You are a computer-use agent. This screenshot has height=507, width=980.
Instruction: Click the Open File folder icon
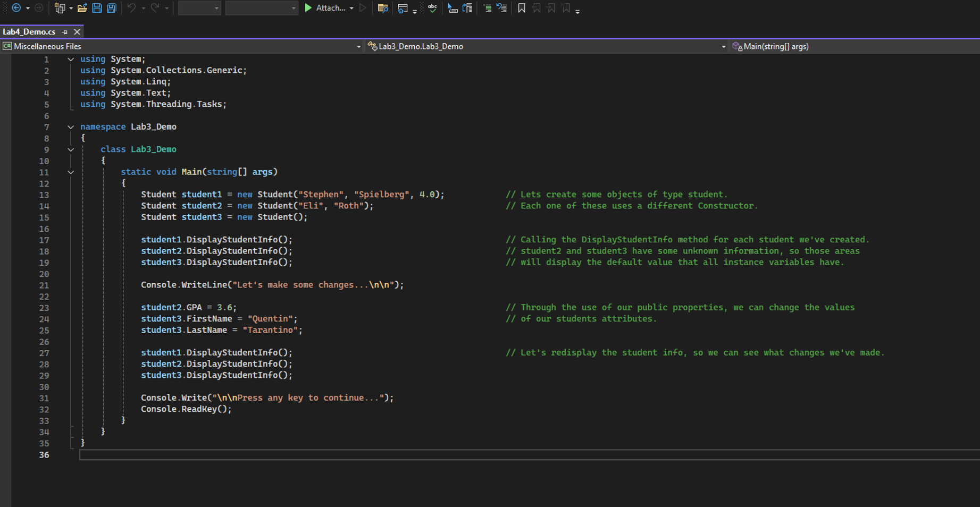click(82, 8)
